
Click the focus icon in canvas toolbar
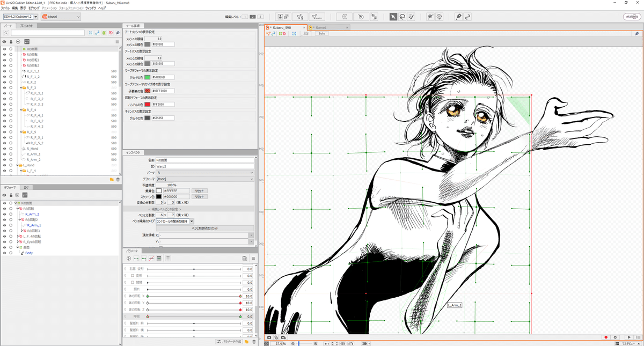(x=295, y=33)
